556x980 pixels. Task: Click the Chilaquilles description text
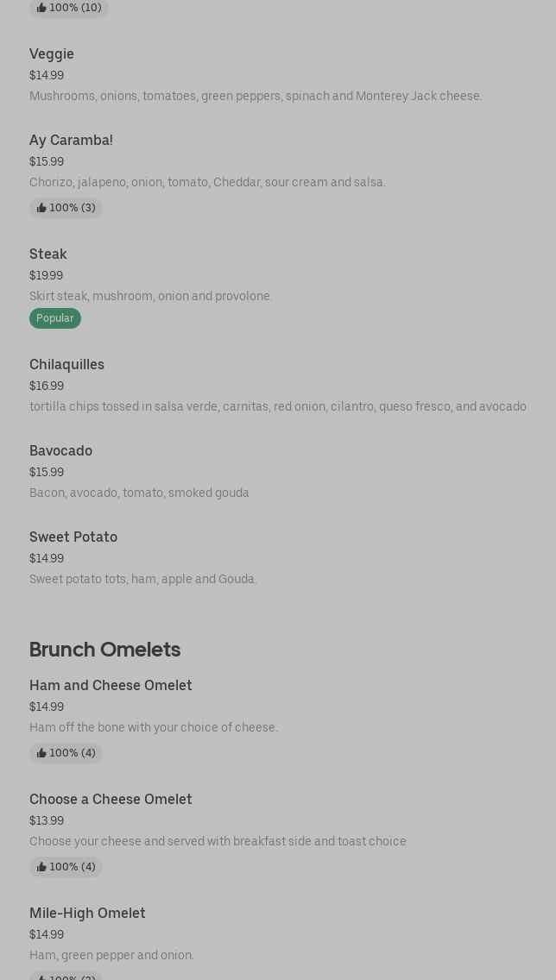pyautogui.click(x=277, y=406)
